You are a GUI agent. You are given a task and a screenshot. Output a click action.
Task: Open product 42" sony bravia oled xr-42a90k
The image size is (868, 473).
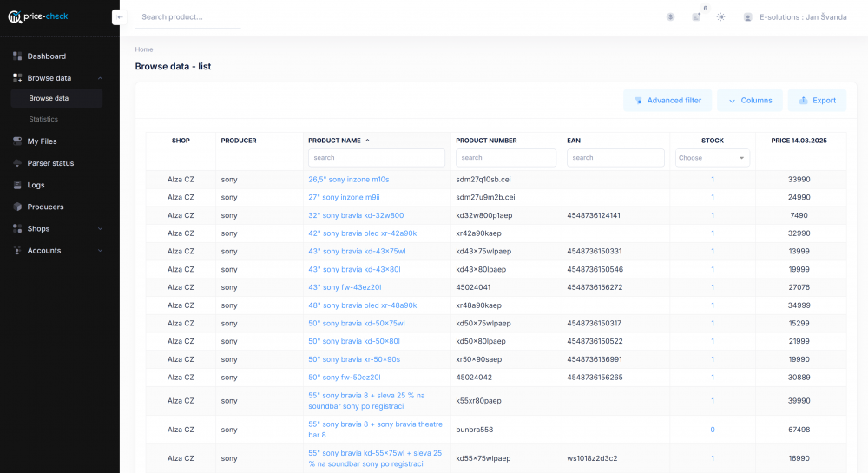(363, 233)
